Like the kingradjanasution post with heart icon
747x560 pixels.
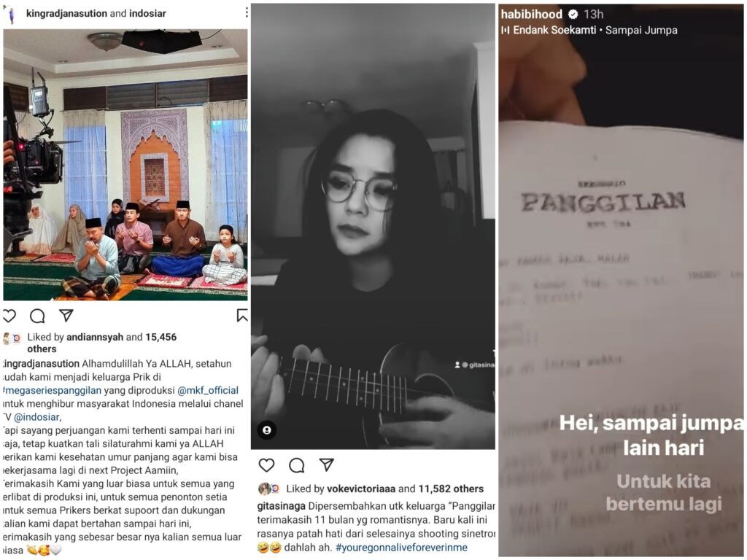tap(9, 316)
